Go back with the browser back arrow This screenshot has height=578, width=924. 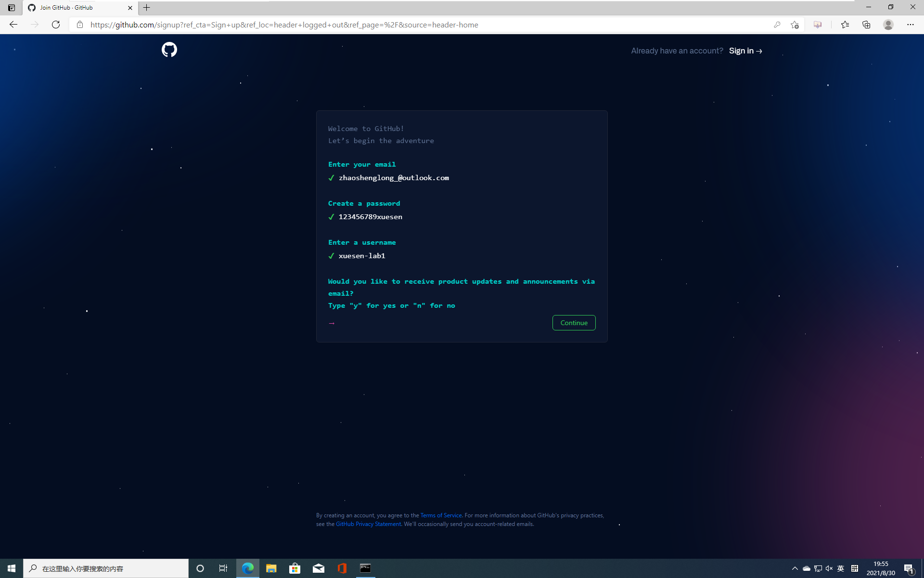(13, 25)
